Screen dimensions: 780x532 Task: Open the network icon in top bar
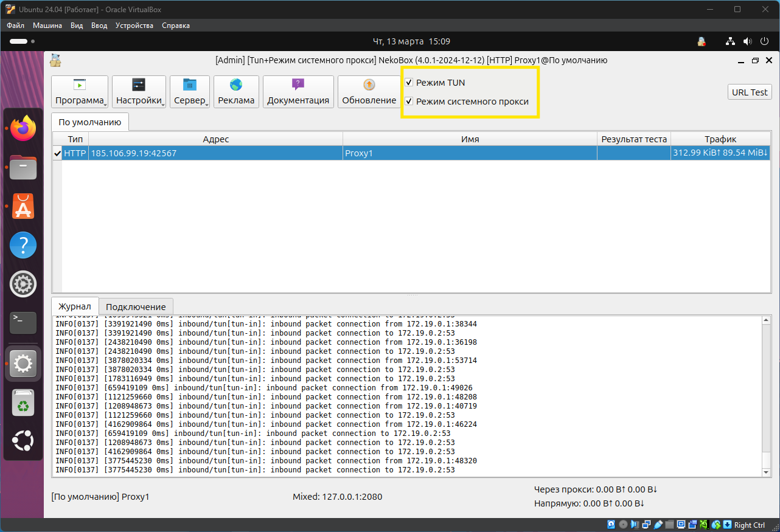[731, 41]
